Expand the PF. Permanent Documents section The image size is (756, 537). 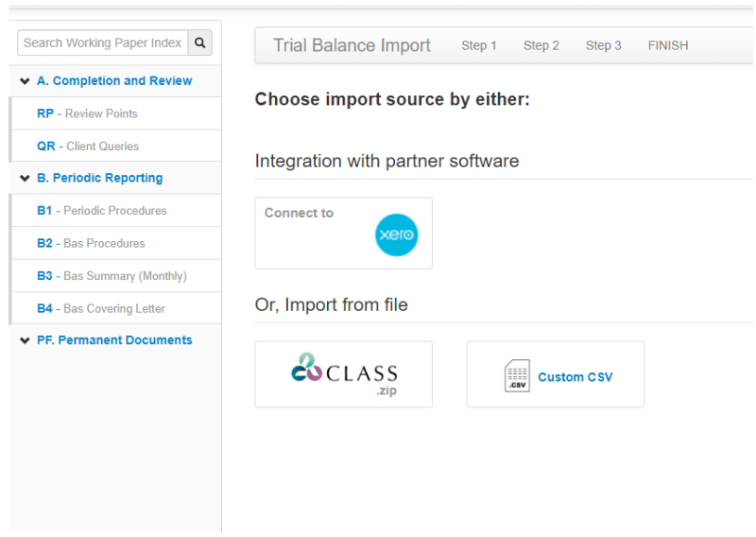25,340
